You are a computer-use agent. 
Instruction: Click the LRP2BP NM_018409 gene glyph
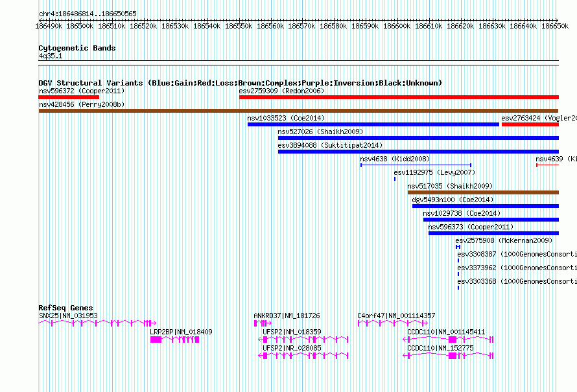pos(175,340)
